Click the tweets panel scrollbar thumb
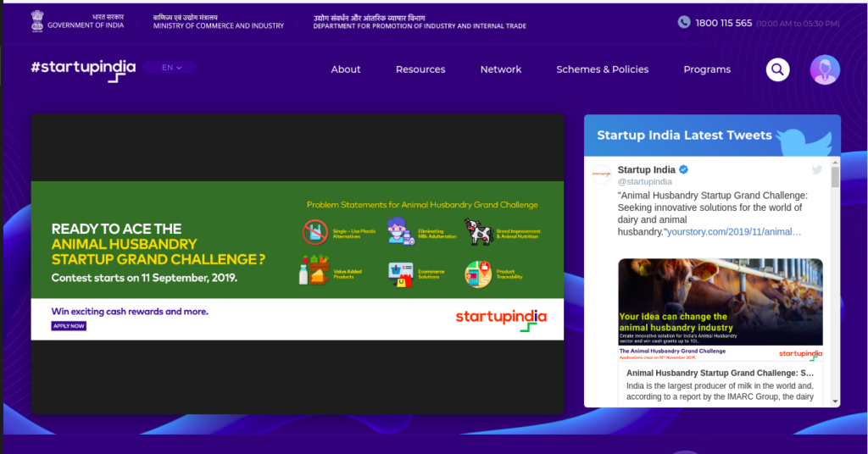Viewport: 868px width, 454px height. click(x=835, y=176)
